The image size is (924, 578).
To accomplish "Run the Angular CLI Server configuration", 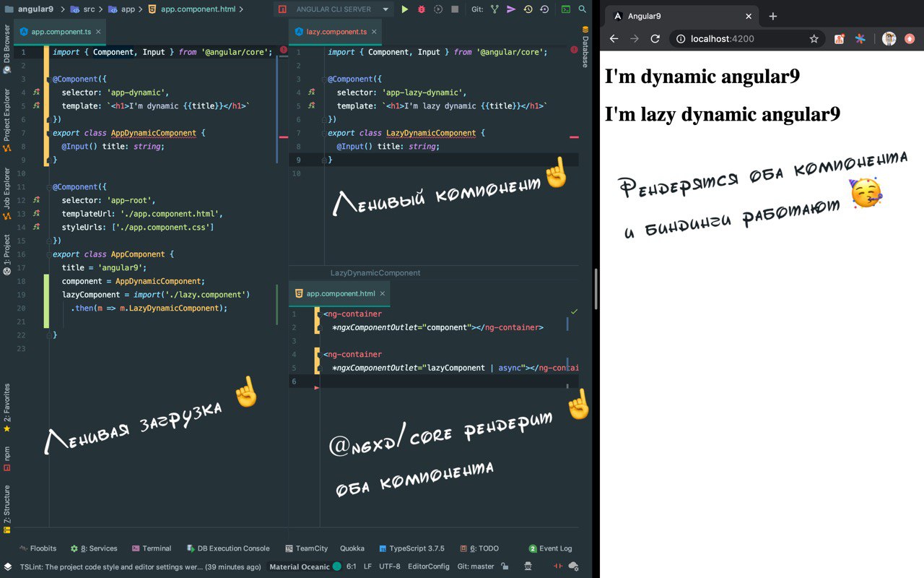I will pyautogui.click(x=404, y=9).
